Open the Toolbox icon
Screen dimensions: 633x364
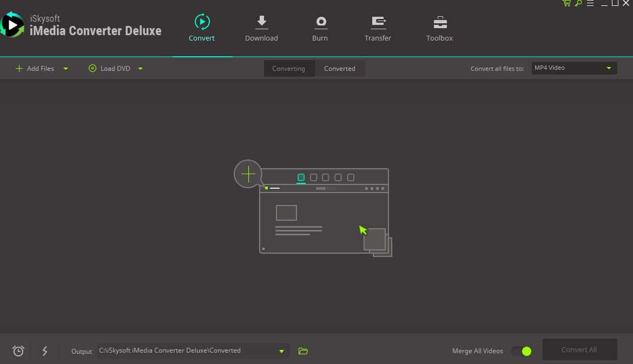(x=439, y=22)
